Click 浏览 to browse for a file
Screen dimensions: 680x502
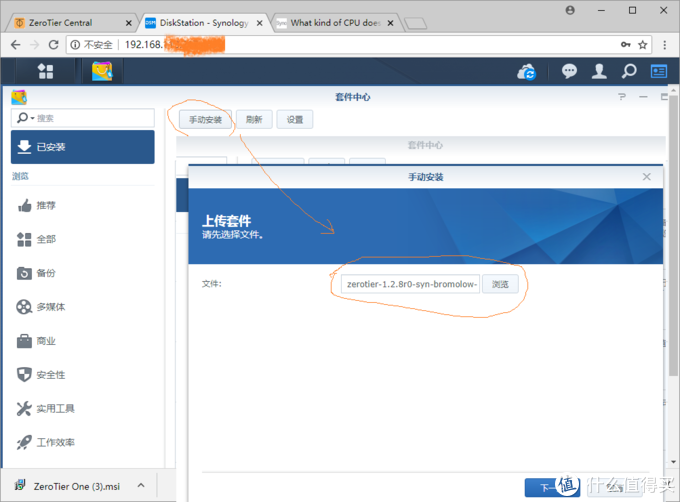coord(501,284)
